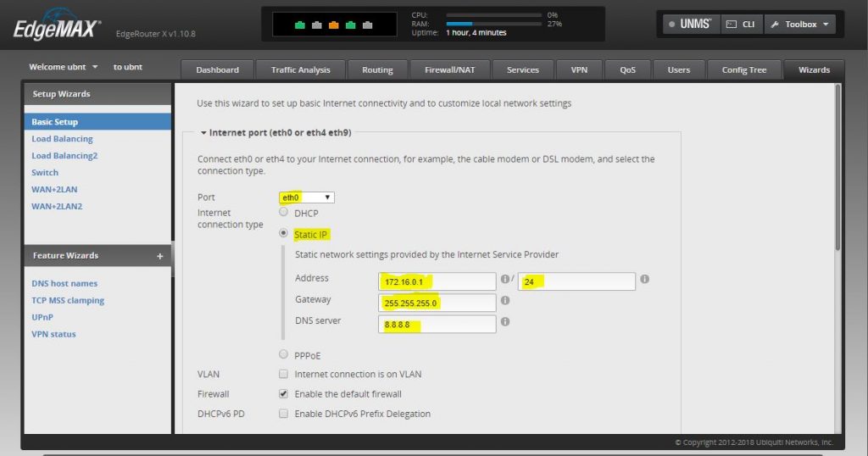This screenshot has height=456, width=868.
Task: Click the CPU usage bar
Action: click(494, 15)
